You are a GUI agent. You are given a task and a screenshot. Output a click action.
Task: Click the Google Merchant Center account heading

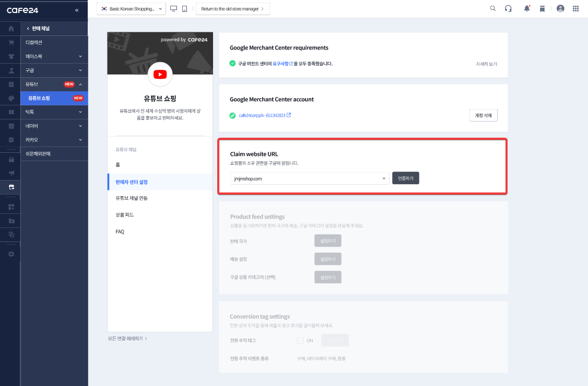point(272,99)
